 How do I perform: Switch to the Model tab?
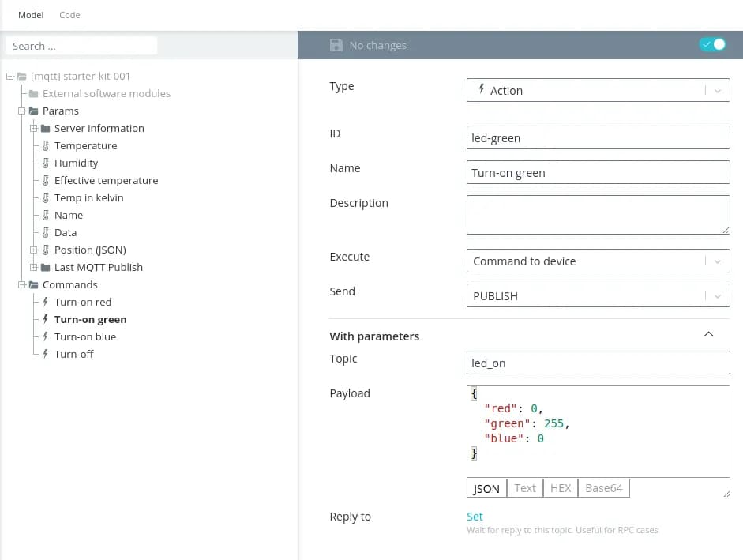pyautogui.click(x=31, y=15)
